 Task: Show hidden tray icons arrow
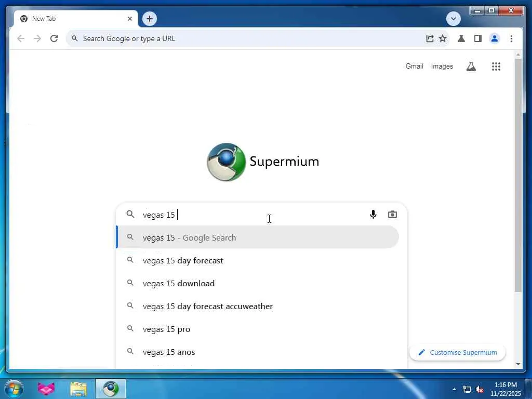tap(454, 389)
